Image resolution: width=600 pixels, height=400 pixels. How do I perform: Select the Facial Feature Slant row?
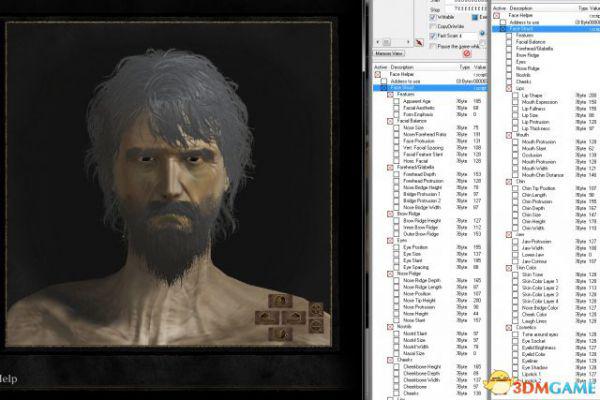click(x=430, y=154)
